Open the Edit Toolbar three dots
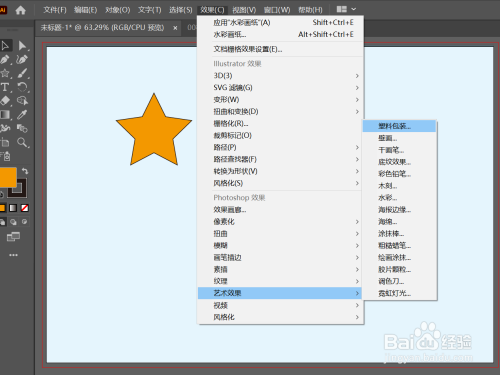 tap(13, 255)
